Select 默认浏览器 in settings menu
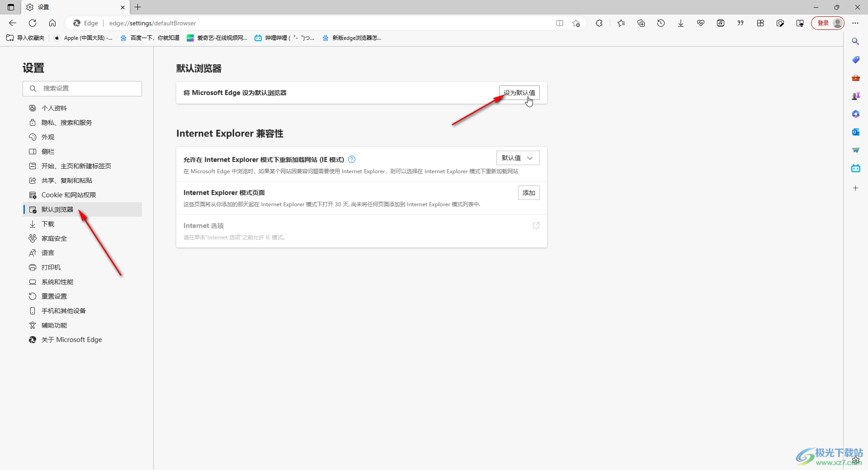868x470 pixels. (82, 209)
